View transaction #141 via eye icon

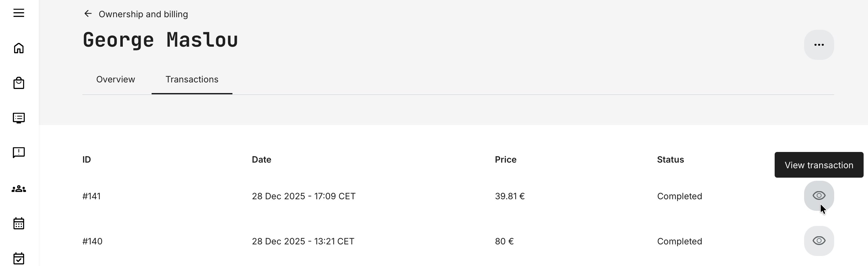coord(819,196)
